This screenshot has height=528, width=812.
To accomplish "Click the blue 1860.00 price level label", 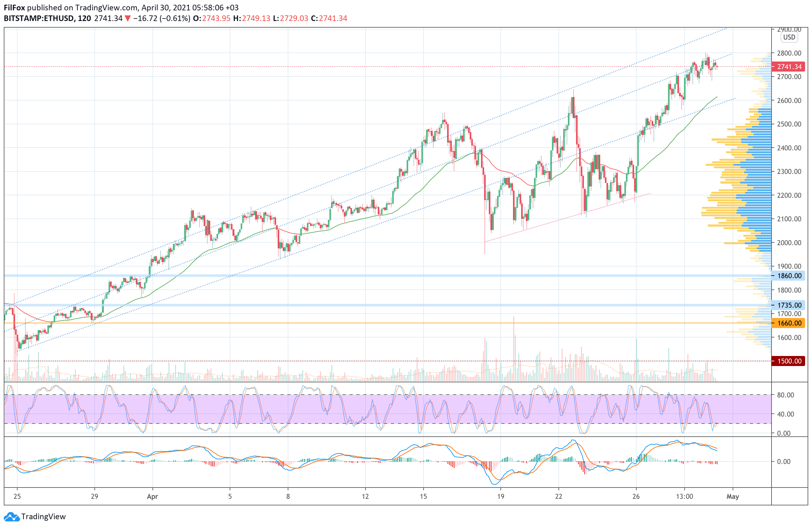I will pos(788,276).
